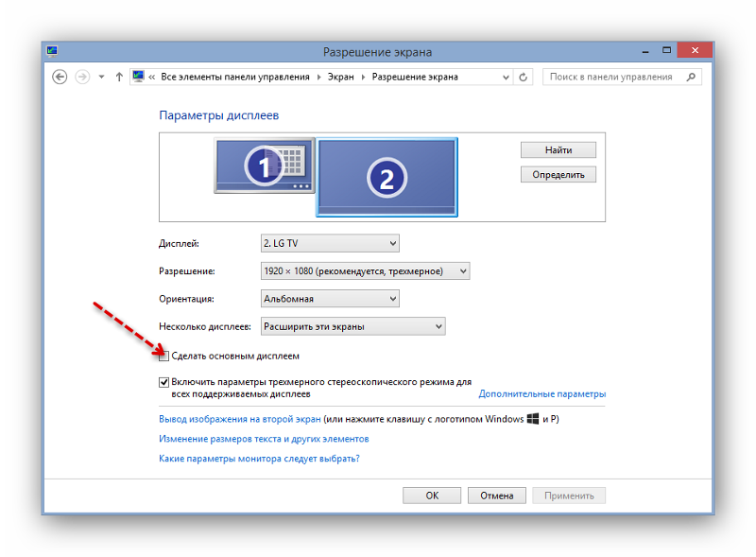The image size is (756, 557).
Task: Click the 'Определить' button
Action: [x=558, y=175]
